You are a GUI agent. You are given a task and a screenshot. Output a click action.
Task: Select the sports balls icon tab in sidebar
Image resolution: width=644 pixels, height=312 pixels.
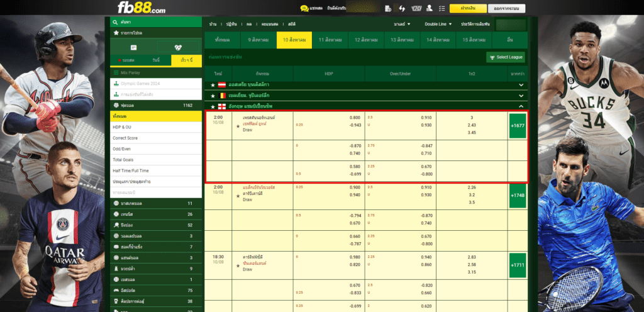(178, 48)
